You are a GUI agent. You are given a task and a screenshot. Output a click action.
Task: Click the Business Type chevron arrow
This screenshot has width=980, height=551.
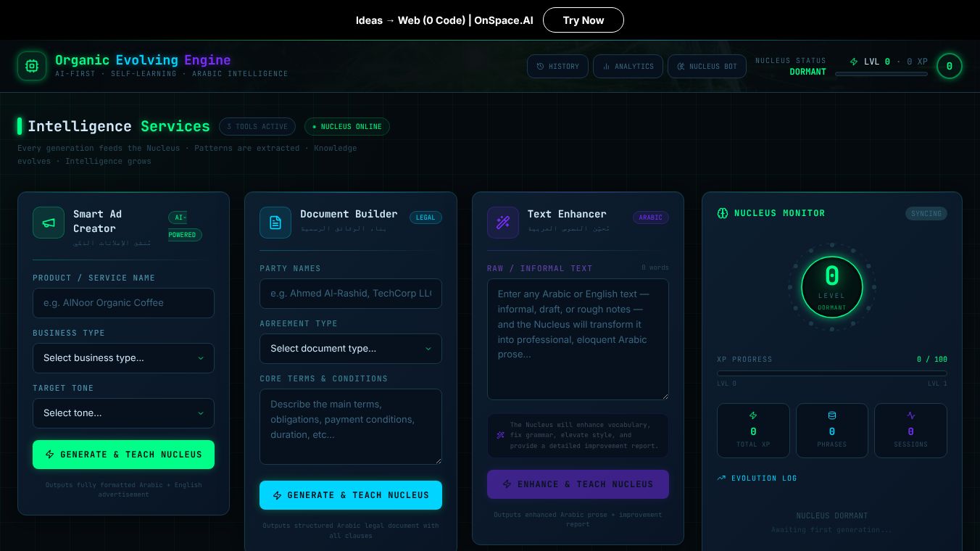(201, 358)
